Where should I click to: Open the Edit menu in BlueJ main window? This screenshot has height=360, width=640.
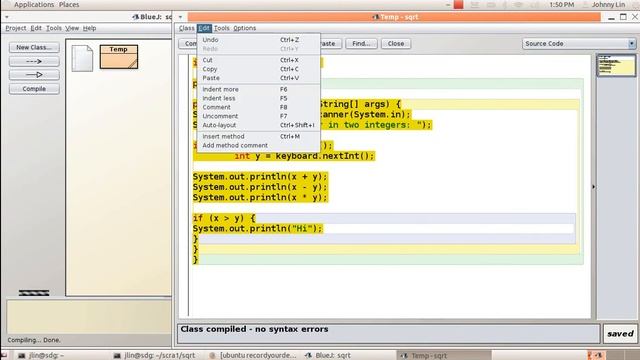36,28
